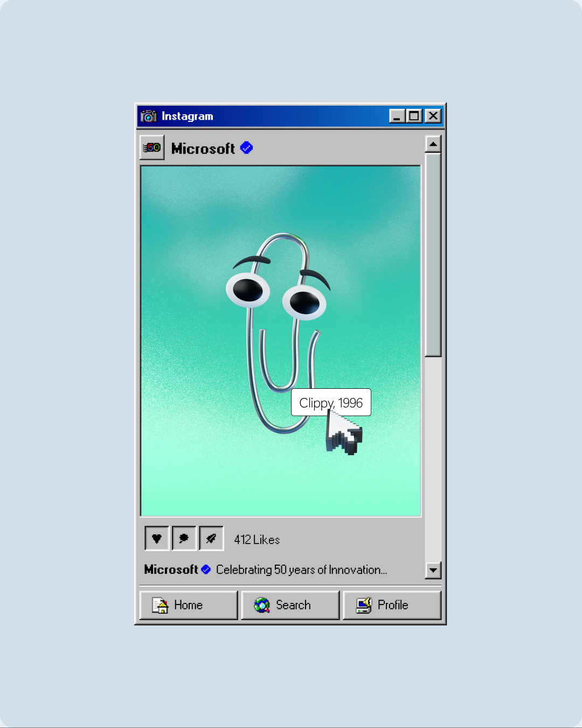Click verified badge in the caption
Viewport: 582px width, 728px height.
click(206, 569)
